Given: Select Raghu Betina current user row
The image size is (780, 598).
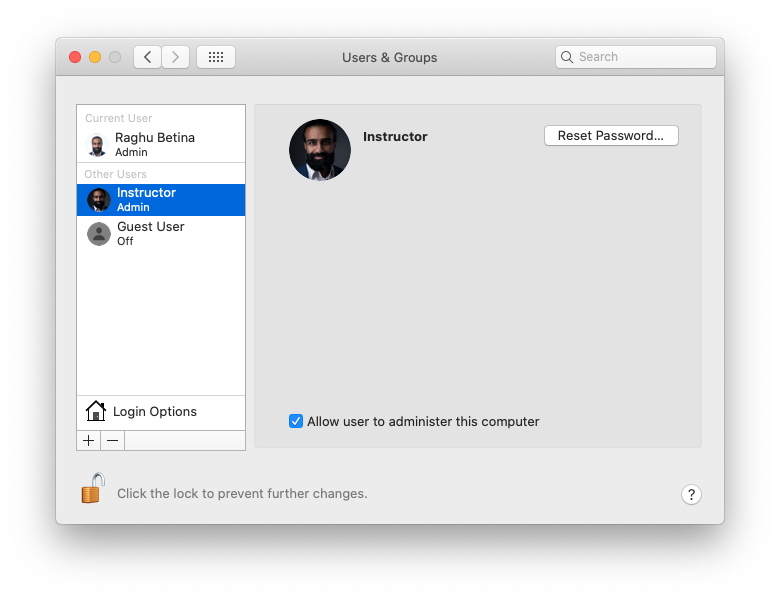Looking at the screenshot, I should 161,144.
